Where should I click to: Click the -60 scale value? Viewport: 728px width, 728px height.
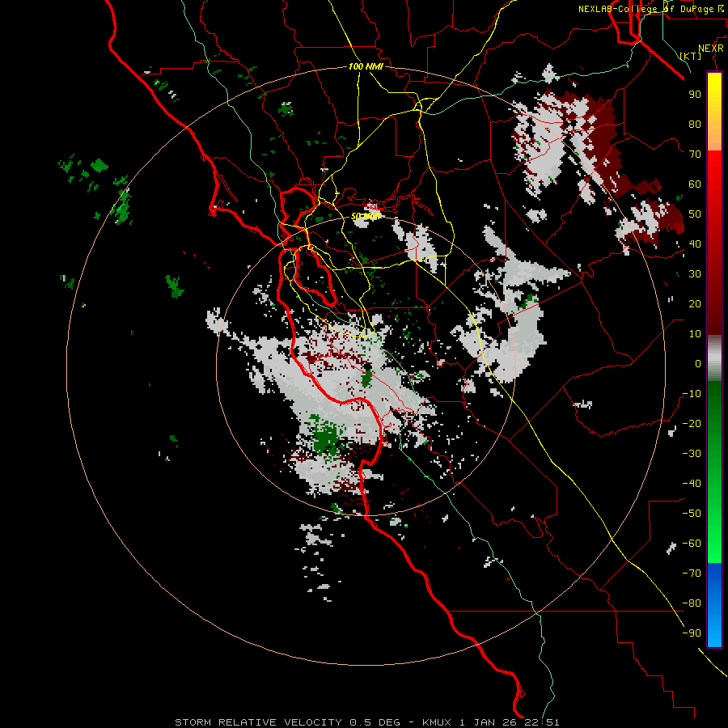(x=692, y=544)
